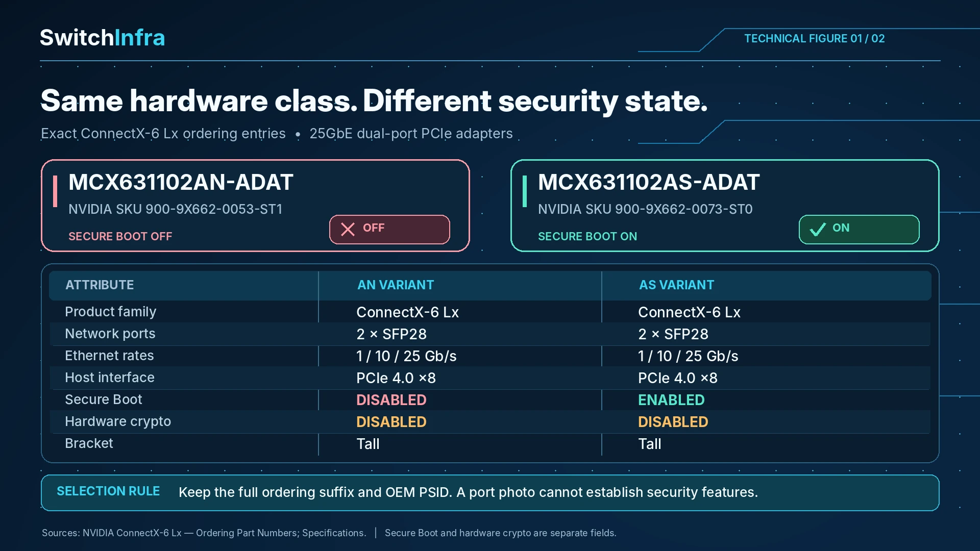Select the Network ports row label
The image size is (980, 551).
[x=110, y=334]
